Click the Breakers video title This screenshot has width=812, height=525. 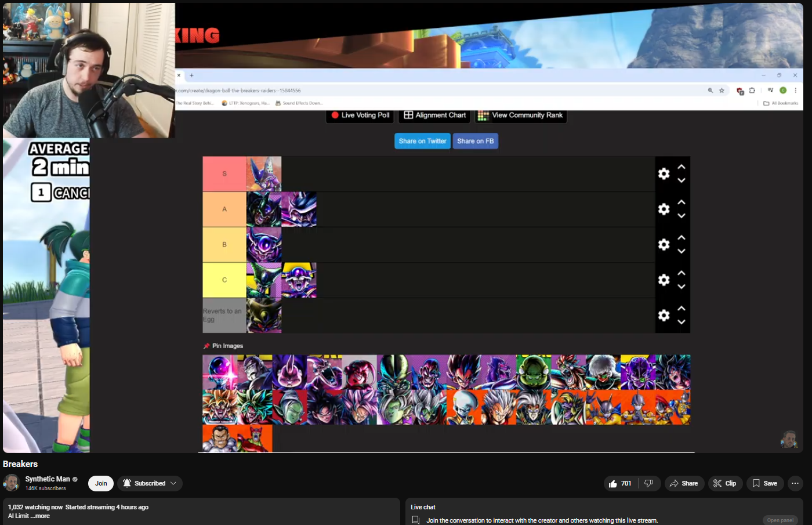coord(20,464)
